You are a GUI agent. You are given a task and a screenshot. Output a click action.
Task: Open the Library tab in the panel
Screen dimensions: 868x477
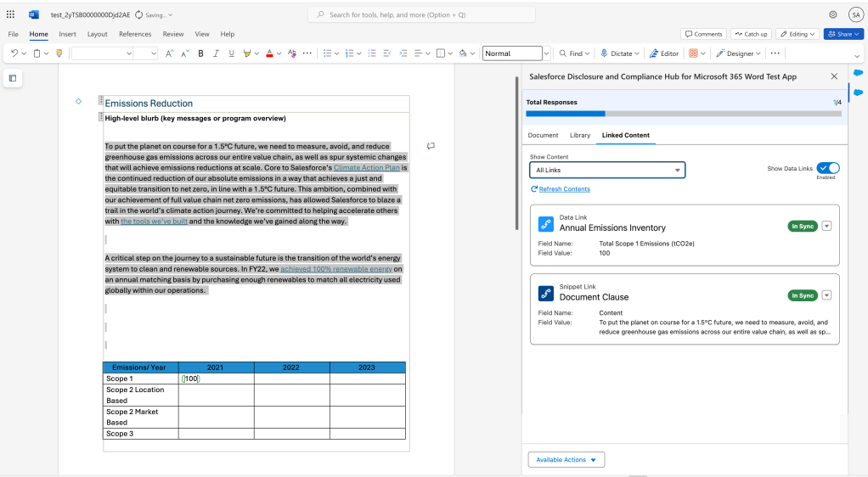tap(580, 135)
